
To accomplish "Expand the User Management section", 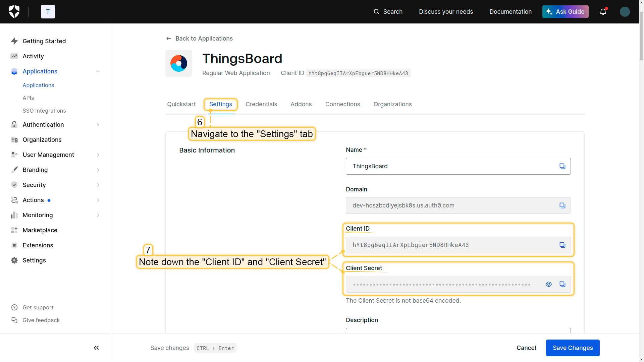I will tap(98, 155).
